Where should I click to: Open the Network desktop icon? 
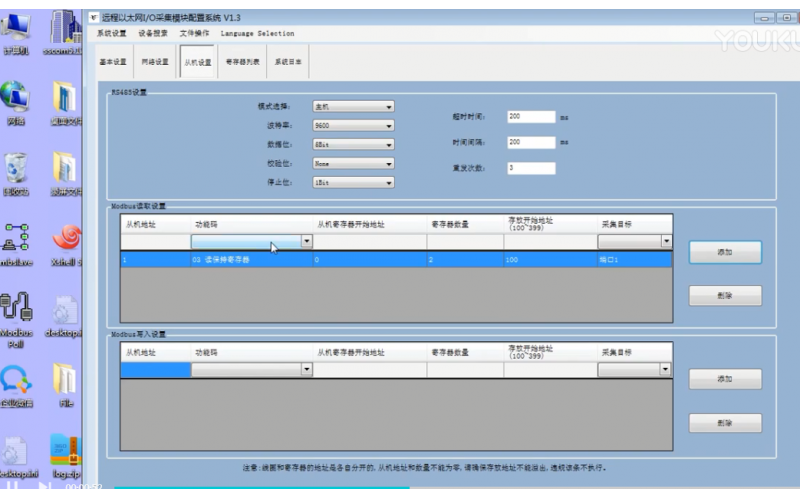pyautogui.click(x=18, y=100)
